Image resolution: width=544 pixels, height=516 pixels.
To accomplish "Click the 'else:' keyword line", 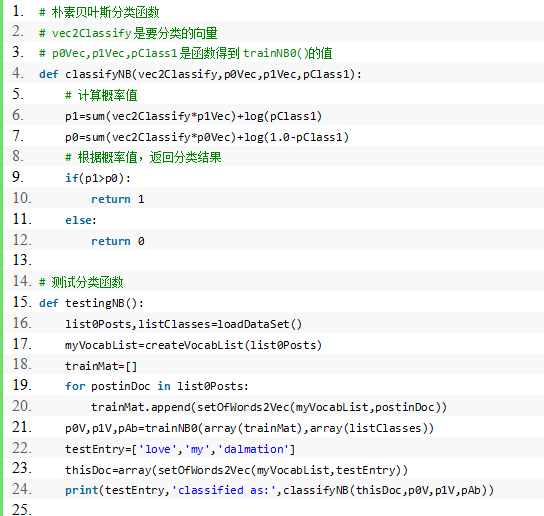I will (x=81, y=220).
